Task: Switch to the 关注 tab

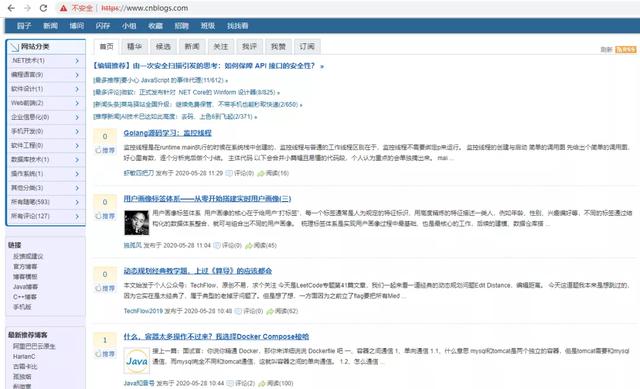Action: pos(221,47)
